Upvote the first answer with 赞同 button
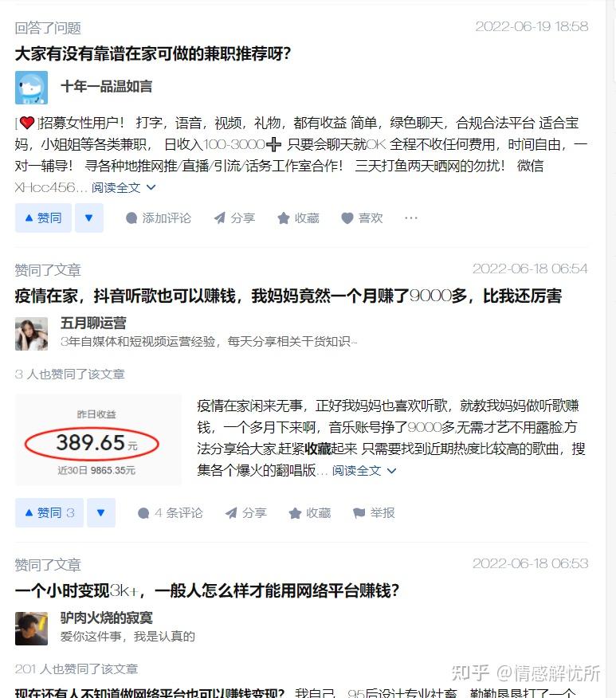The width and height of the screenshot is (616, 698). (43, 218)
